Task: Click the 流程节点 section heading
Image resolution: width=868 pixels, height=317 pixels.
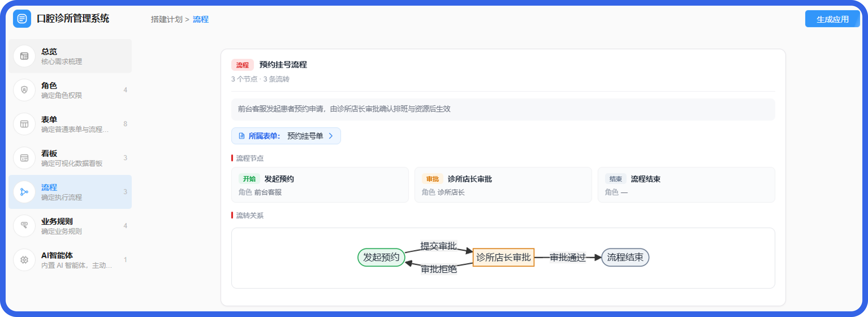Action: click(249, 158)
